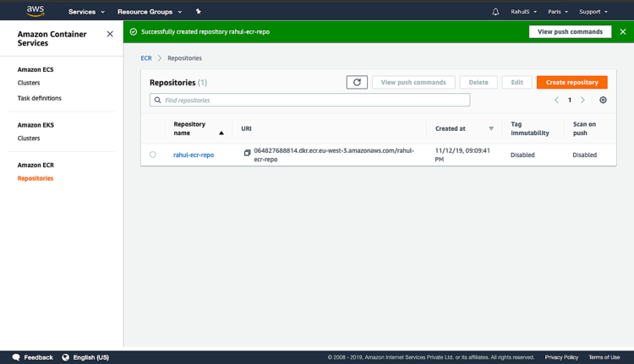Viewport: 634px width, 364px height.
Task: Open the Terms of Use link
Action: click(x=604, y=357)
